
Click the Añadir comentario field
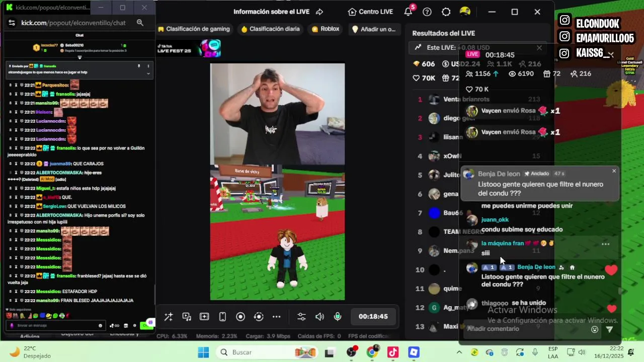[526, 329]
